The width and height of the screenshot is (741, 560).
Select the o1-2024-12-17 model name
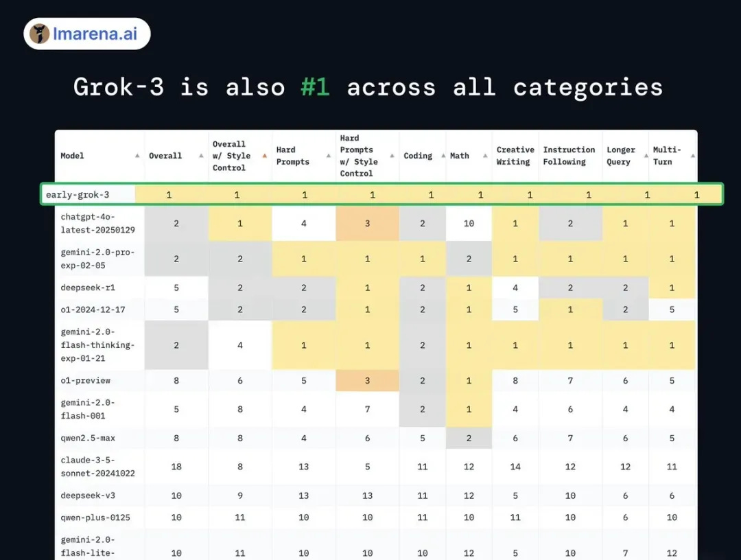[93, 310]
